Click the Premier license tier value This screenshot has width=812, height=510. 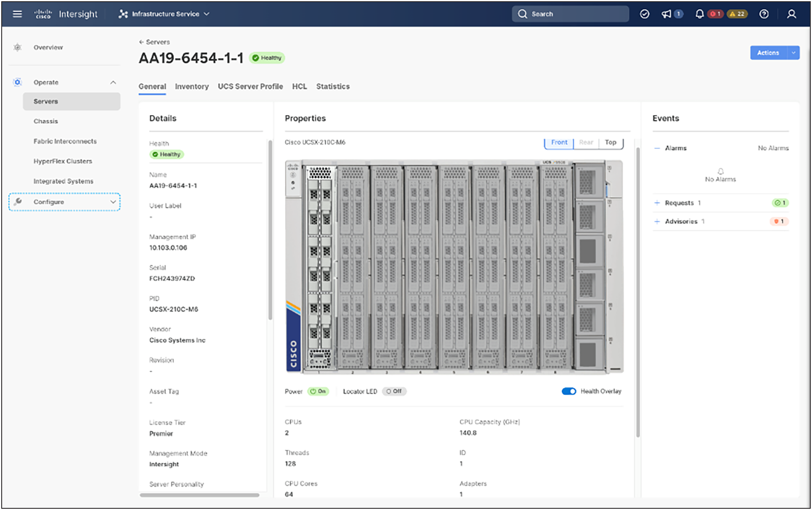tap(161, 433)
